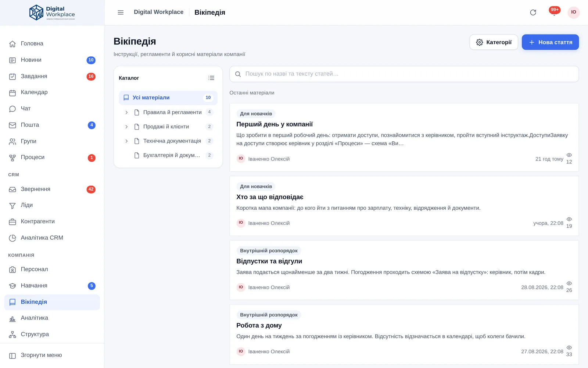Click the article search input field
Viewport: 588px width, 368px height.
(404, 74)
